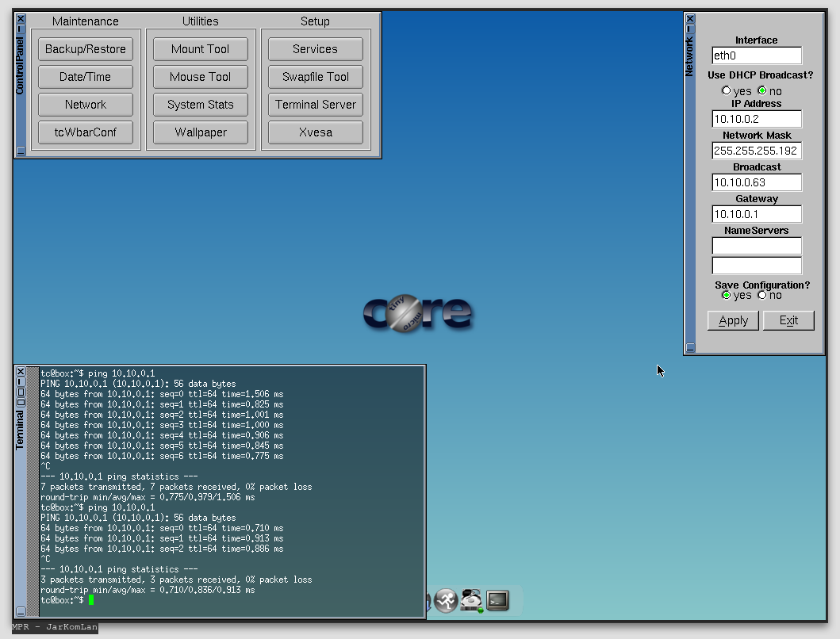Click the Exit button in Network
The image size is (840, 639).
(788, 320)
